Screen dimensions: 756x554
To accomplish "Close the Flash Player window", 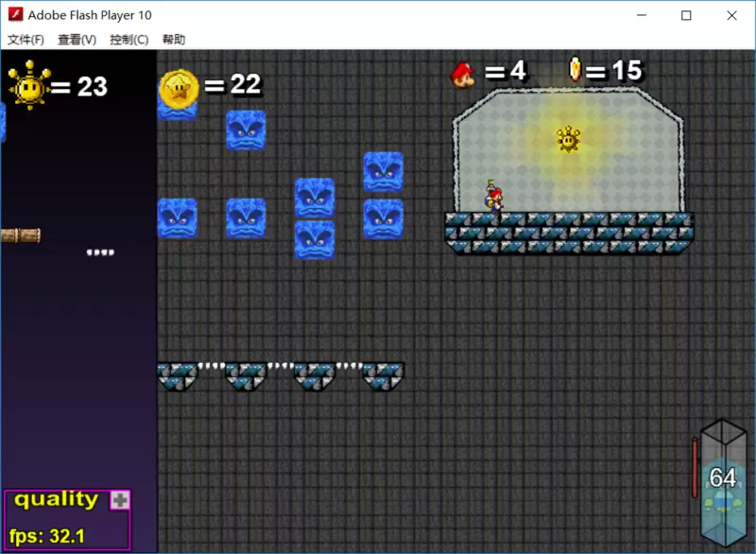I will [731, 15].
